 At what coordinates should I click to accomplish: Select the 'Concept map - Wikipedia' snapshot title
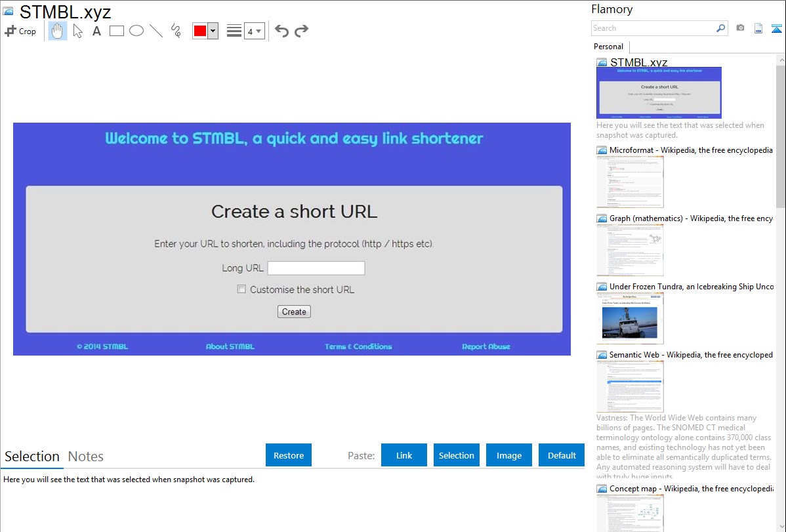point(692,488)
